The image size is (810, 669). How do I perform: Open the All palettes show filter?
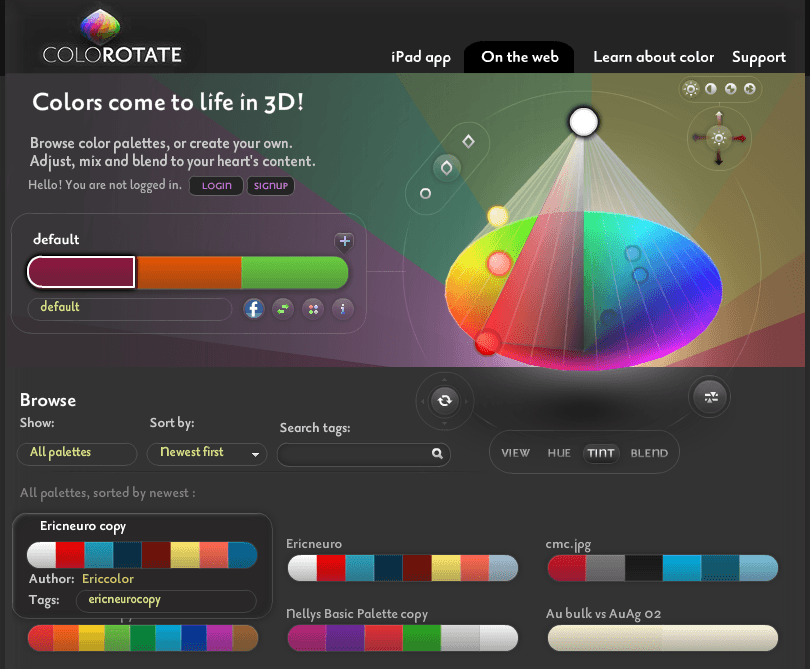click(x=77, y=453)
